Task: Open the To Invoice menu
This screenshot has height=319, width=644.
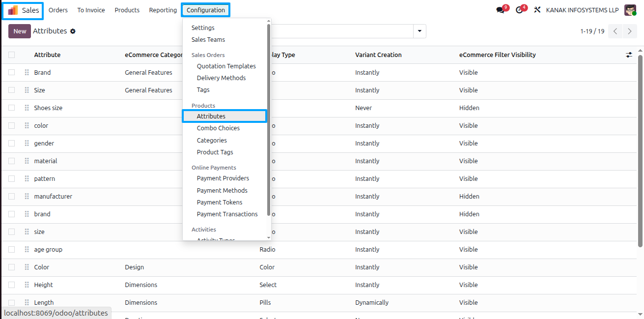Action: [x=91, y=10]
